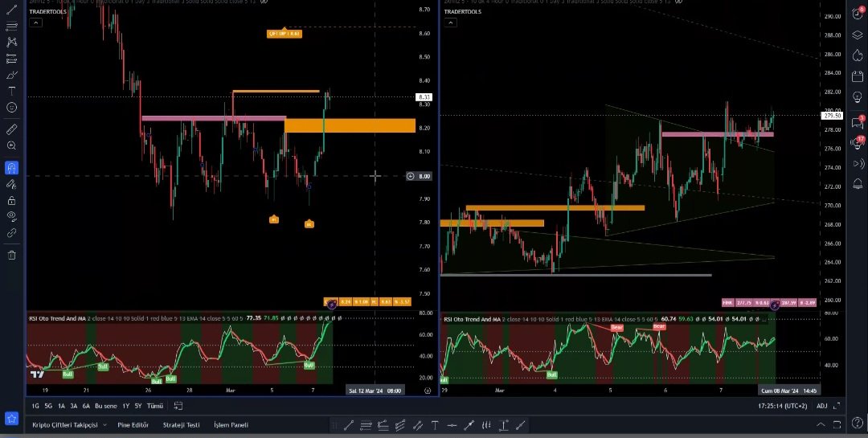Toggle hide all drawings eye icon
Image resolution: width=868 pixels, height=438 pixels.
click(11, 216)
